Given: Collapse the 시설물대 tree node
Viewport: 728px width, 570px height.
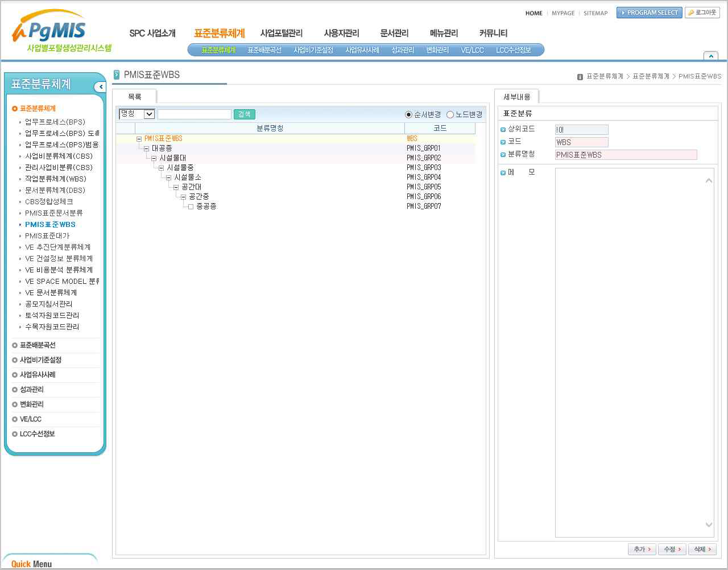Looking at the screenshot, I should (154, 158).
